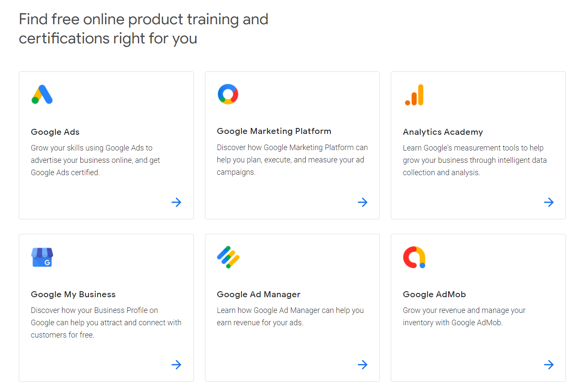Click the Google Marketing Platform ring logo
Screen dimensions: 580x392
click(228, 94)
